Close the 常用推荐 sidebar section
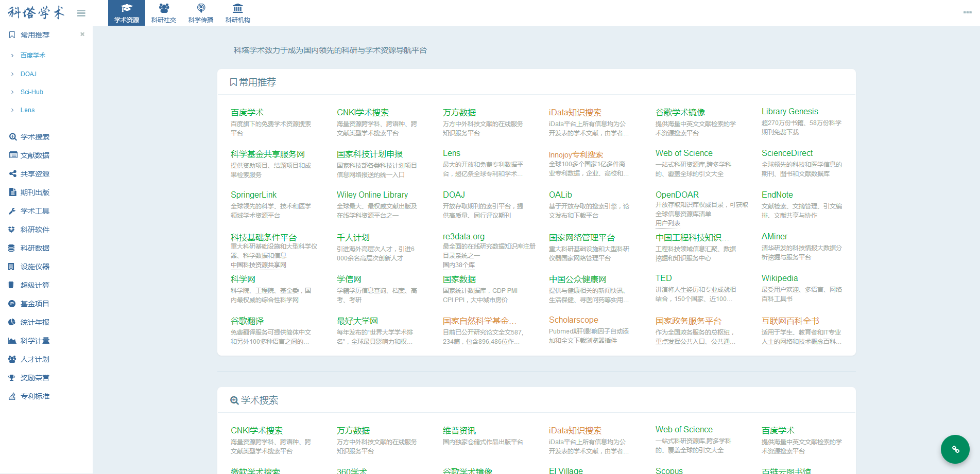980x474 pixels. 82,34
